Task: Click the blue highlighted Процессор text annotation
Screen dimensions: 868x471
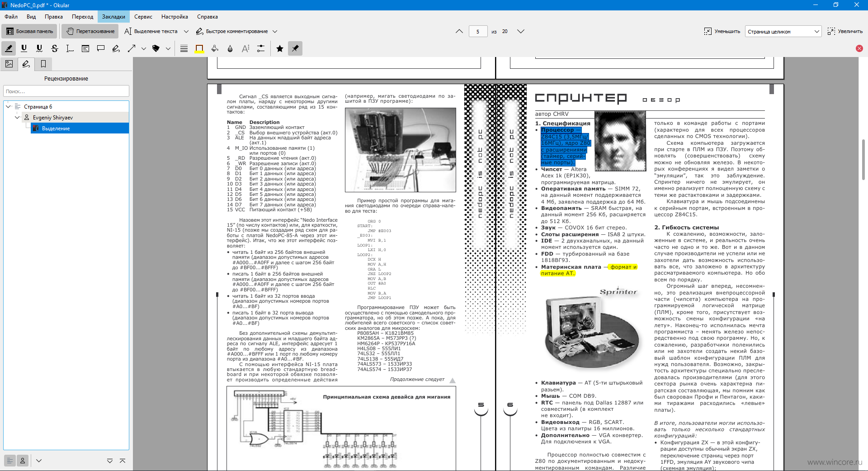Action: coord(566,146)
